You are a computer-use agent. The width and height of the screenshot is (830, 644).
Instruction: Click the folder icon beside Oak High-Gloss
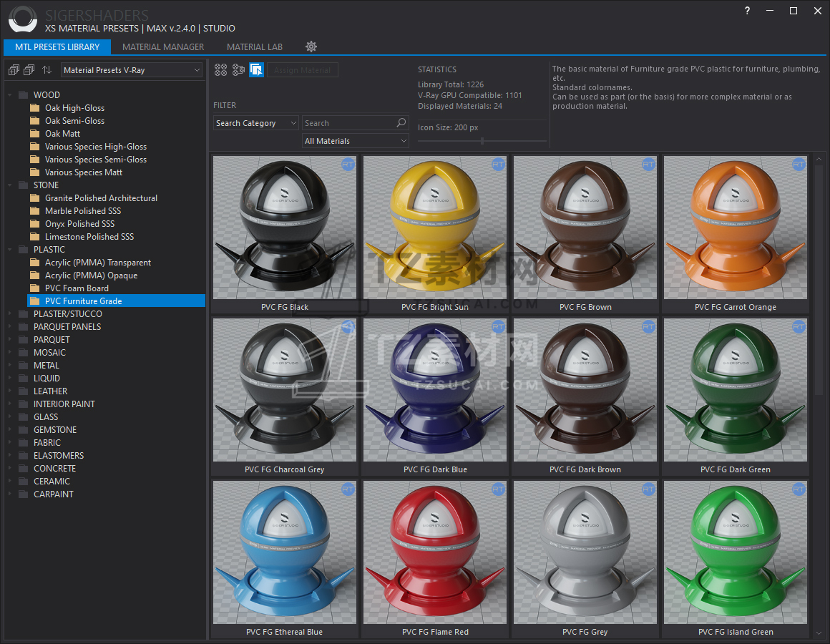35,108
